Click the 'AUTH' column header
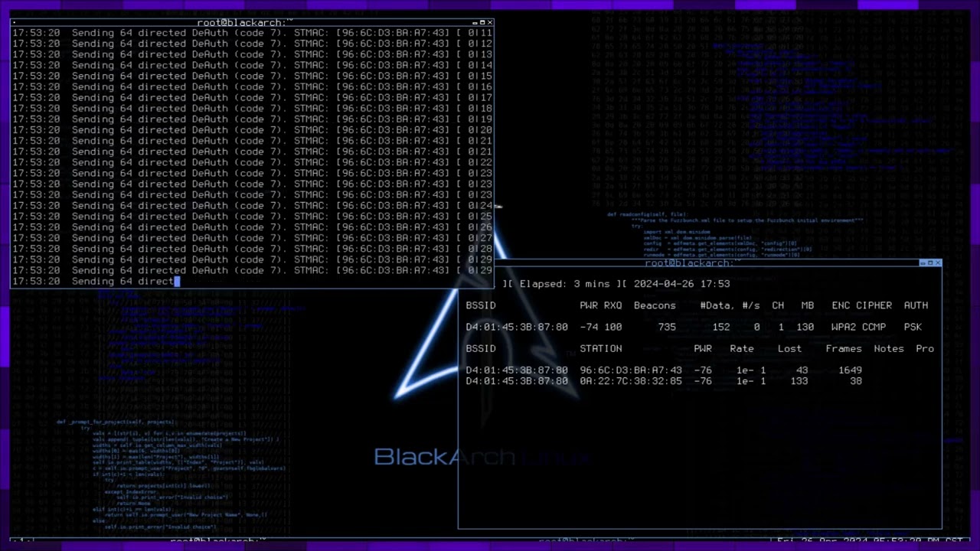Screen dimensions: 980x551 [916, 305]
